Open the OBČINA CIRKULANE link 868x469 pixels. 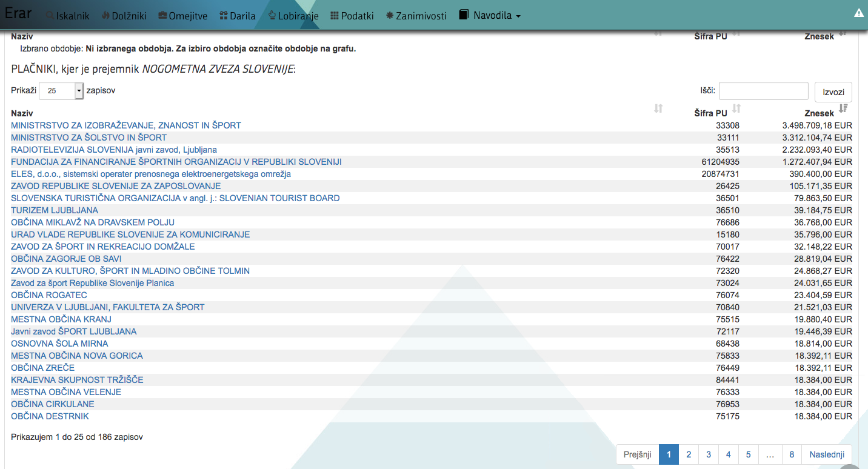point(53,404)
